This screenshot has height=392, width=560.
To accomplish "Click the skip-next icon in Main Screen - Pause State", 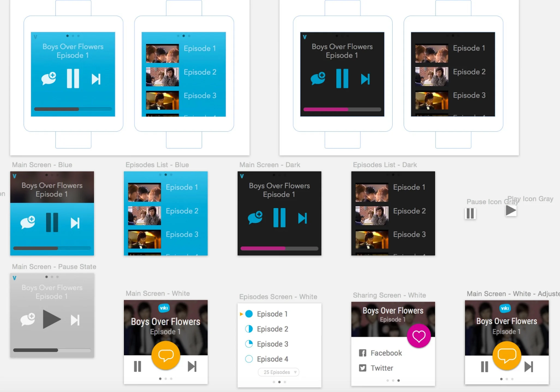I will pyautogui.click(x=75, y=320).
